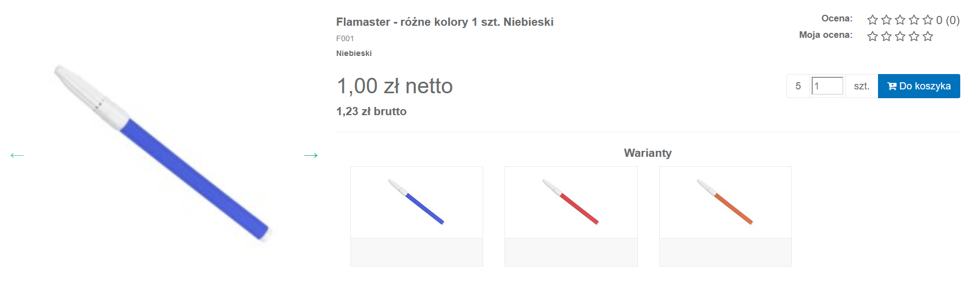Select the blue marker variant thumbnail
The height and width of the screenshot is (283, 980).
click(416, 202)
